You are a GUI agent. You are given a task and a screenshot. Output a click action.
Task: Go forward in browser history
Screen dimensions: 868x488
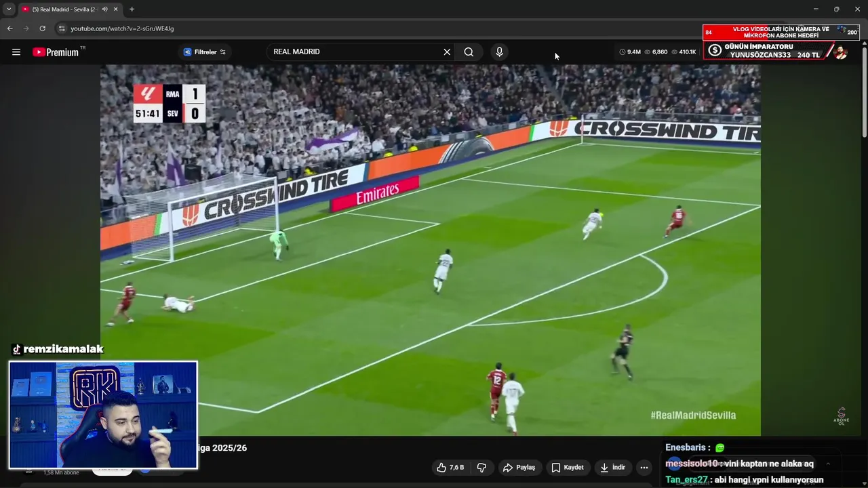click(x=26, y=28)
